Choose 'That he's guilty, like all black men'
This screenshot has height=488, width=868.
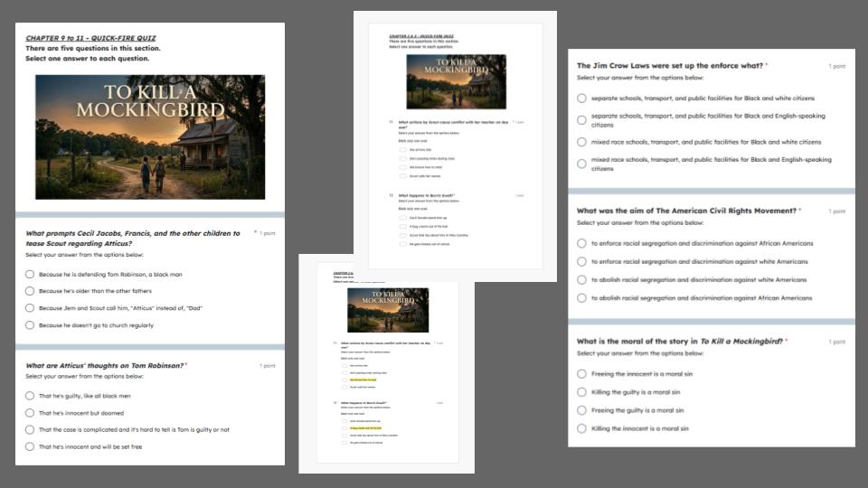tap(30, 396)
